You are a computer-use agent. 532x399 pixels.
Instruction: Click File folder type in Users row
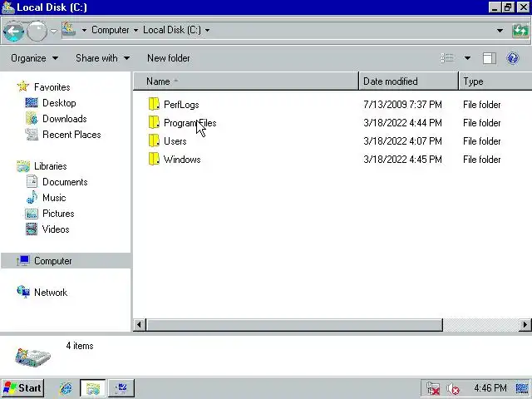pyautogui.click(x=482, y=141)
